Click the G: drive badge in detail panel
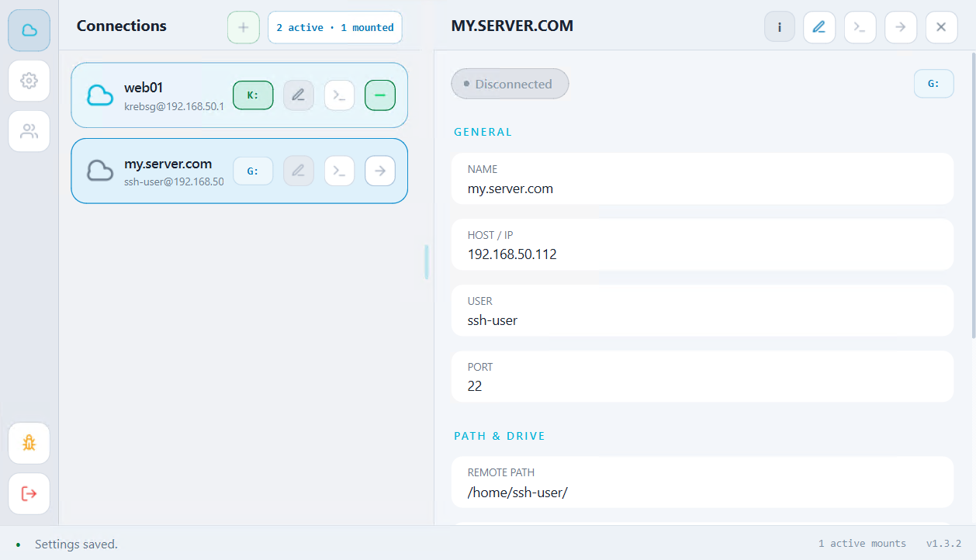976x560 pixels. point(934,84)
